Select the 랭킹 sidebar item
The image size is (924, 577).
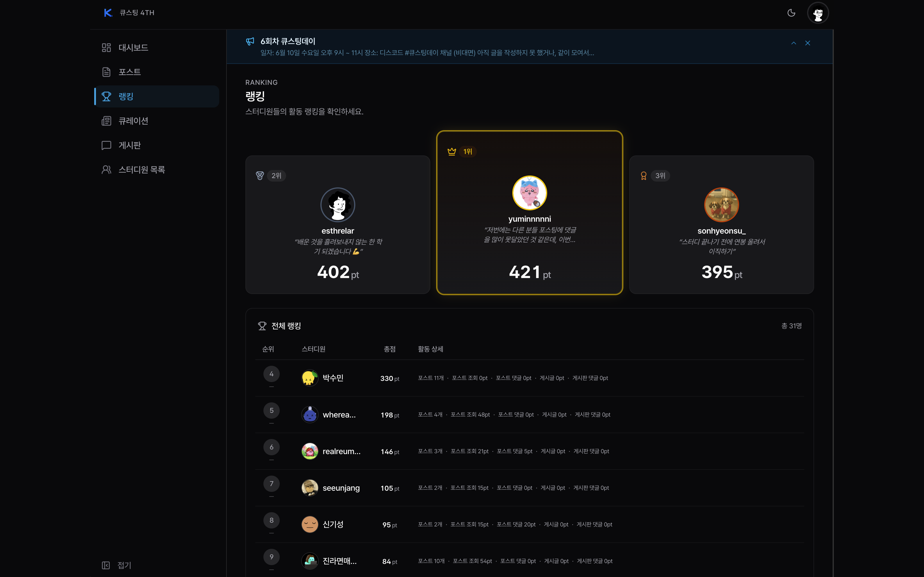click(157, 96)
